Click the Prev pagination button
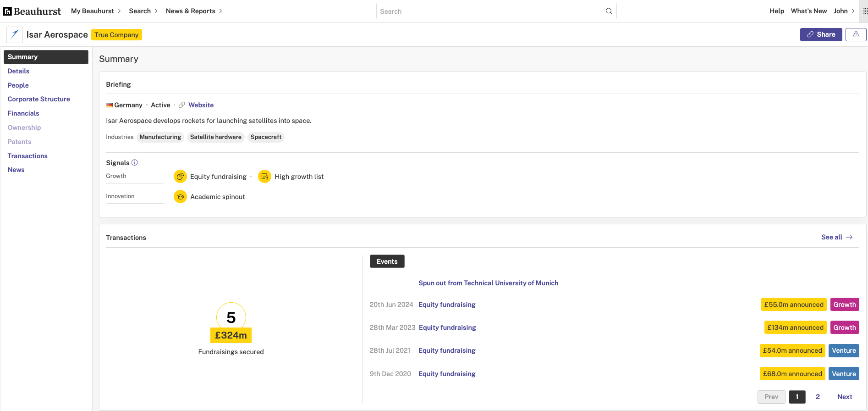This screenshot has height=411, width=868. coord(771,397)
